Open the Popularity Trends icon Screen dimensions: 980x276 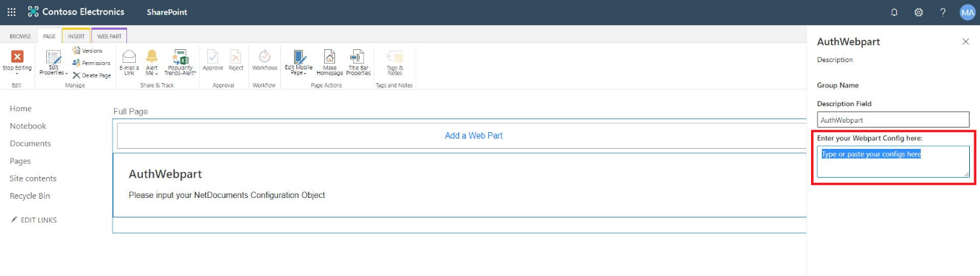click(x=179, y=56)
